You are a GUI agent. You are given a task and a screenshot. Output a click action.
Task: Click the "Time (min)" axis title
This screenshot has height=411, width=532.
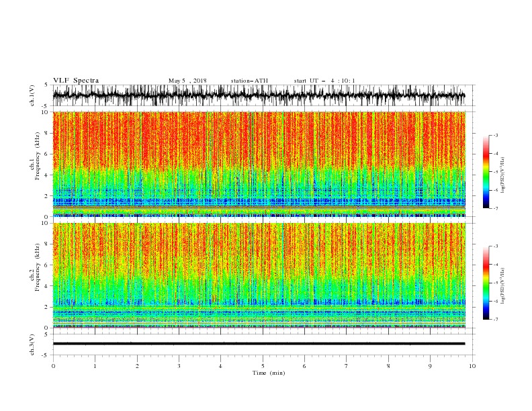(x=269, y=373)
